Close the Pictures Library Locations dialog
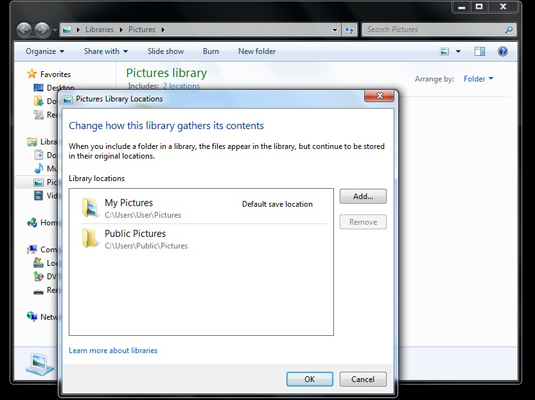 (379, 96)
